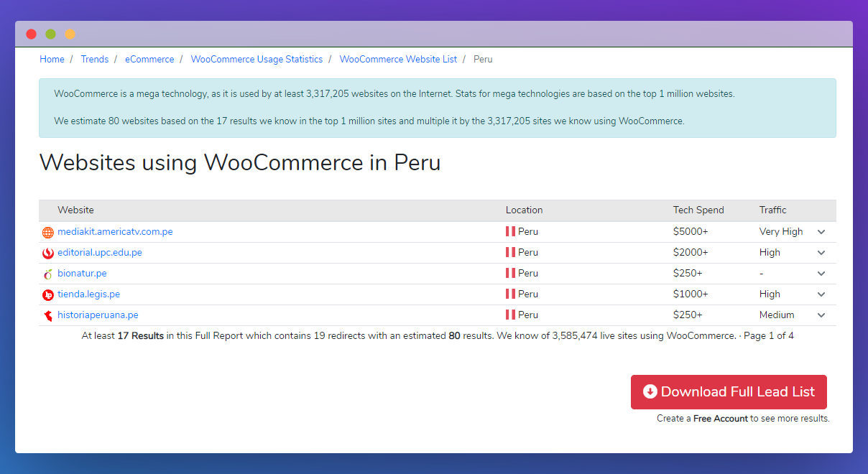Image resolution: width=868 pixels, height=474 pixels.
Task: Click the Medium traffic value
Action: tap(777, 315)
